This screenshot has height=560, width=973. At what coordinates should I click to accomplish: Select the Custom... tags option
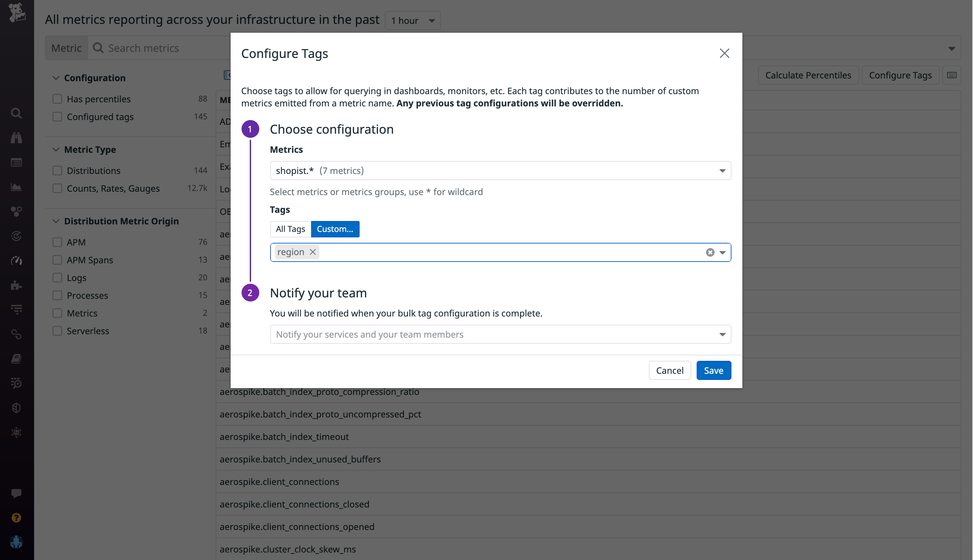(335, 229)
